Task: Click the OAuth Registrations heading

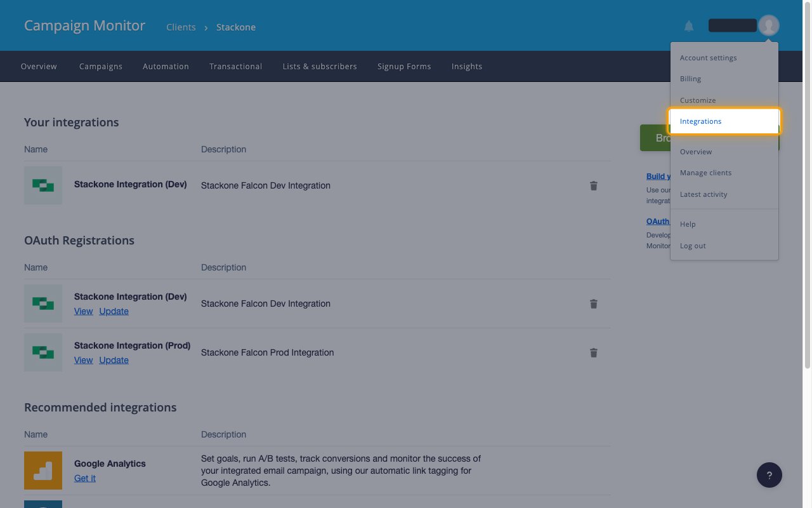Action: tap(79, 241)
